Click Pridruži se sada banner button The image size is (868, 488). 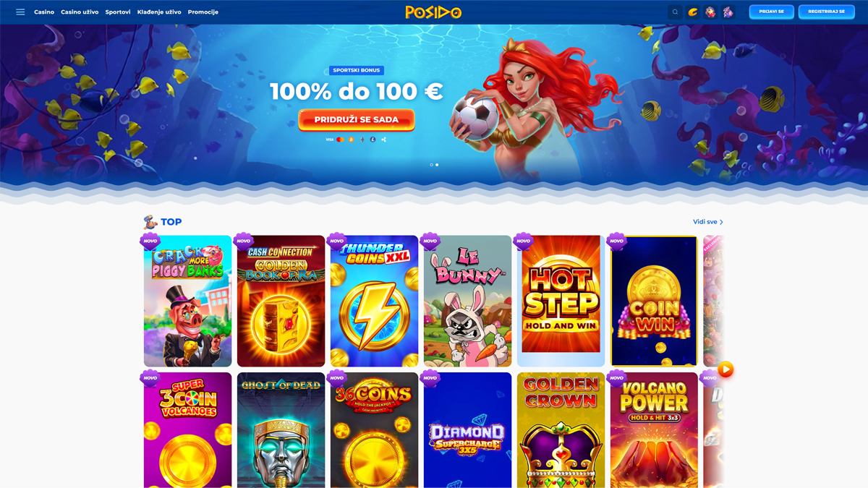click(x=357, y=120)
